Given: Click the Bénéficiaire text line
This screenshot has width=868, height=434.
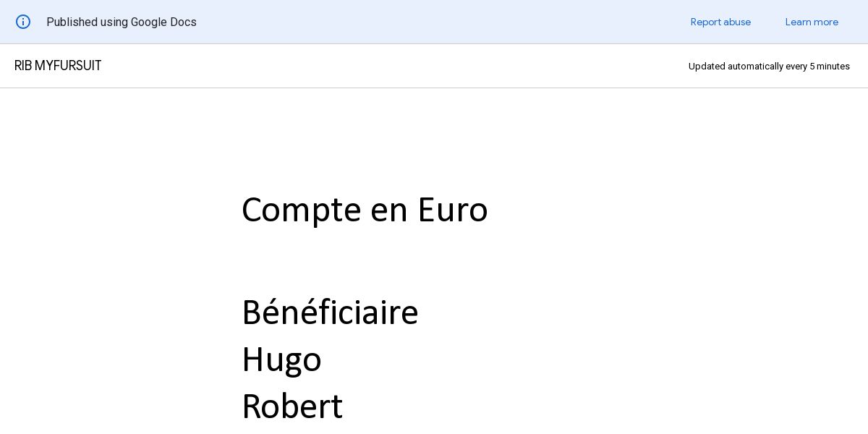Looking at the screenshot, I should pos(330,312).
